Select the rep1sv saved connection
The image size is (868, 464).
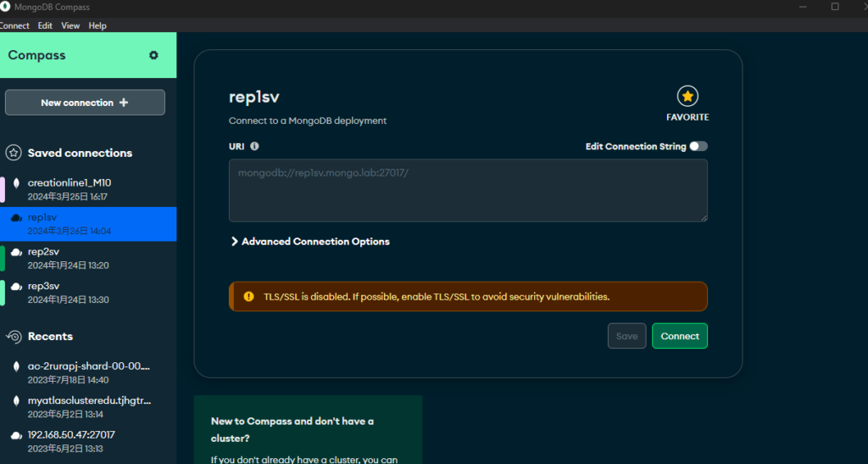[x=88, y=224]
